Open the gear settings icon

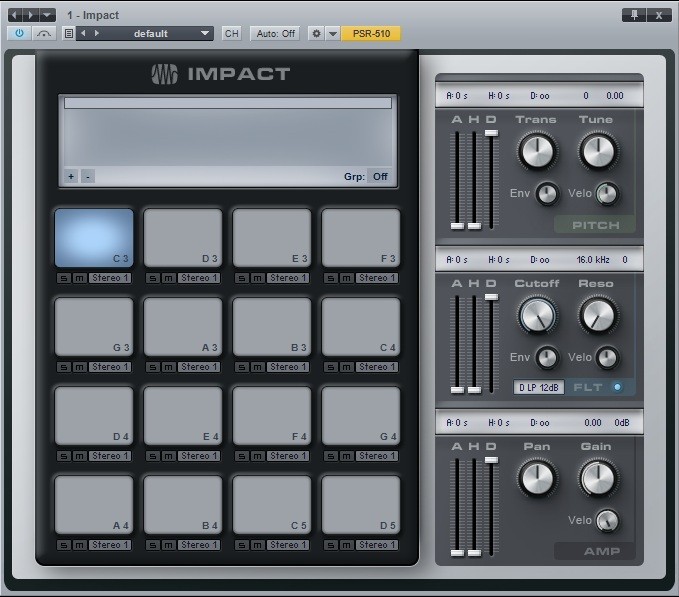click(316, 33)
